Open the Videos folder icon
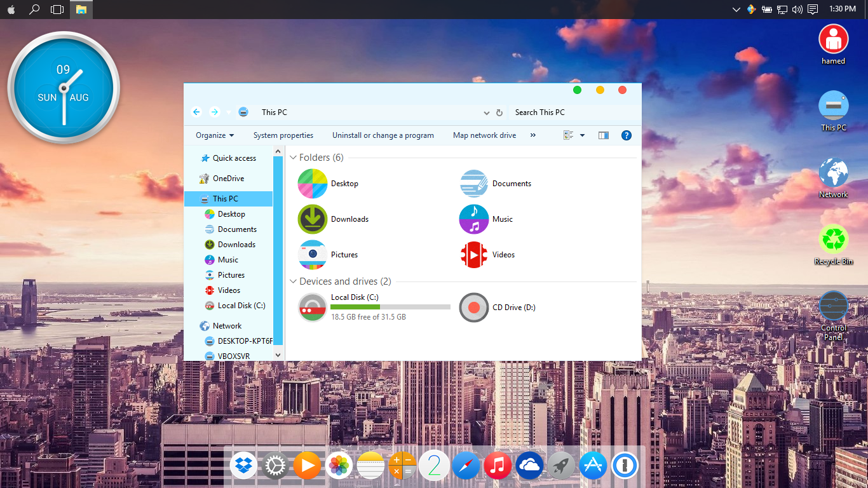This screenshot has height=488, width=868. point(473,255)
